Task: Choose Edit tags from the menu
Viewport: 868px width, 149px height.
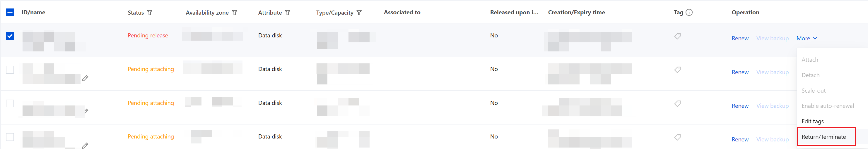Action: coord(812,121)
